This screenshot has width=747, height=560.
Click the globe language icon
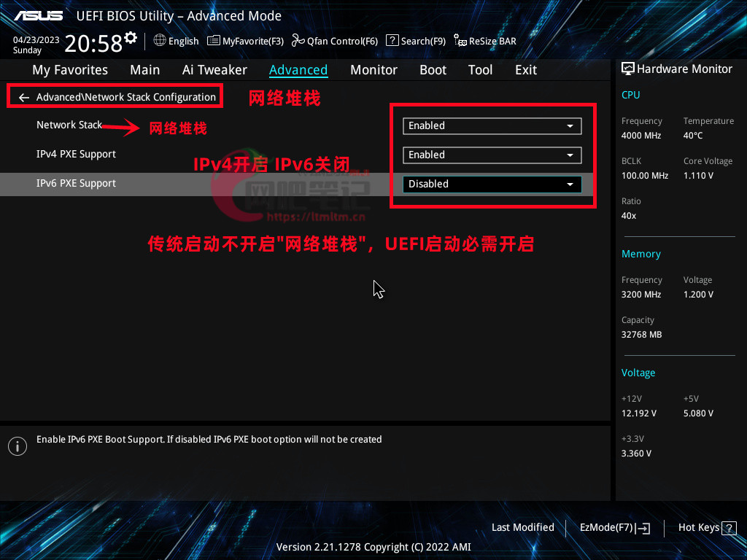pos(160,41)
